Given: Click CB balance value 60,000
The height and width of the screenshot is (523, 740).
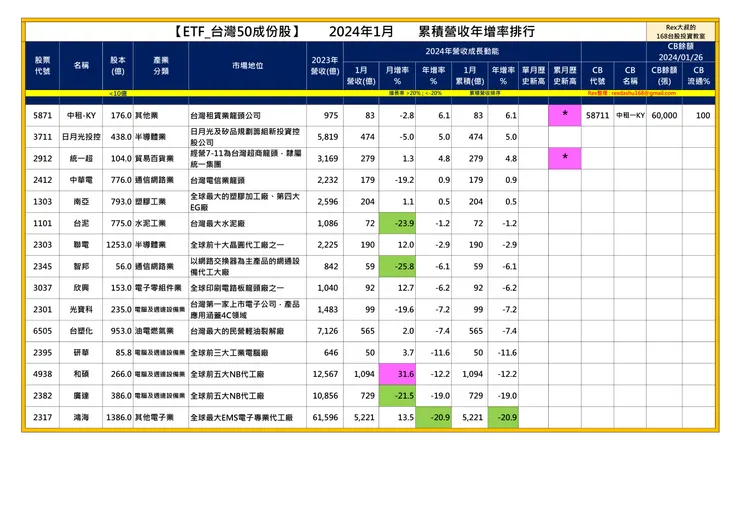Looking at the screenshot, I should [664, 116].
